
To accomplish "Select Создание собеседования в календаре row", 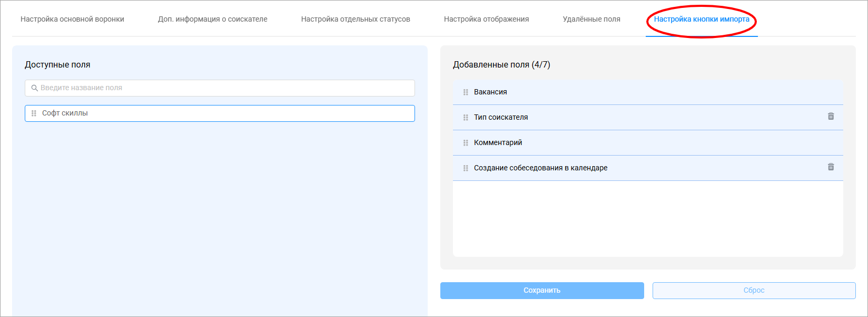I will point(648,168).
